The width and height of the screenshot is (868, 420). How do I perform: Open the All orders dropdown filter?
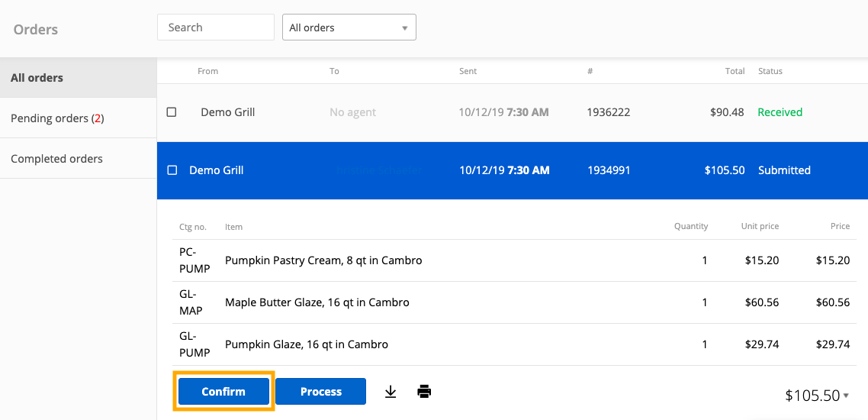pos(349,27)
